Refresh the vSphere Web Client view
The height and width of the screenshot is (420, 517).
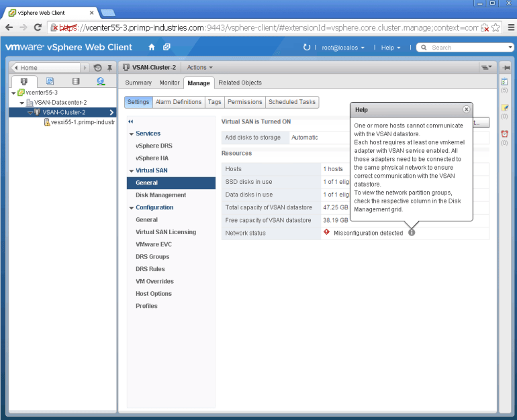pyautogui.click(x=307, y=48)
